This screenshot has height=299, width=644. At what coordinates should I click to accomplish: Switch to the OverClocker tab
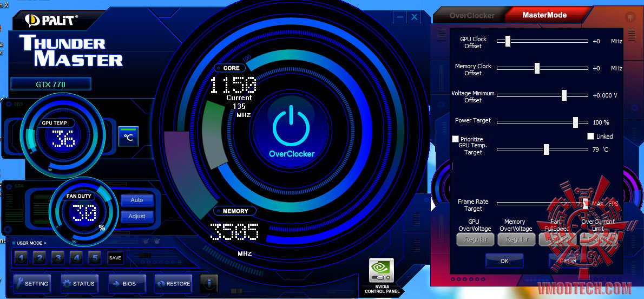(x=472, y=16)
